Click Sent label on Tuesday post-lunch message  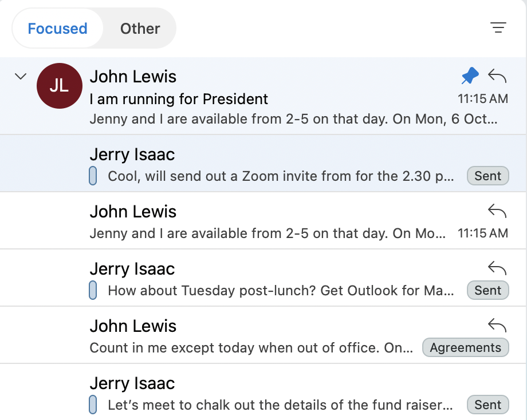[x=487, y=290]
